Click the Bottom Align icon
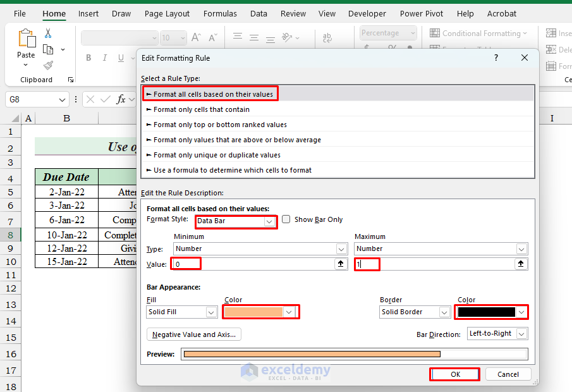Image resolution: width=572 pixels, height=392 pixels. coord(271,39)
